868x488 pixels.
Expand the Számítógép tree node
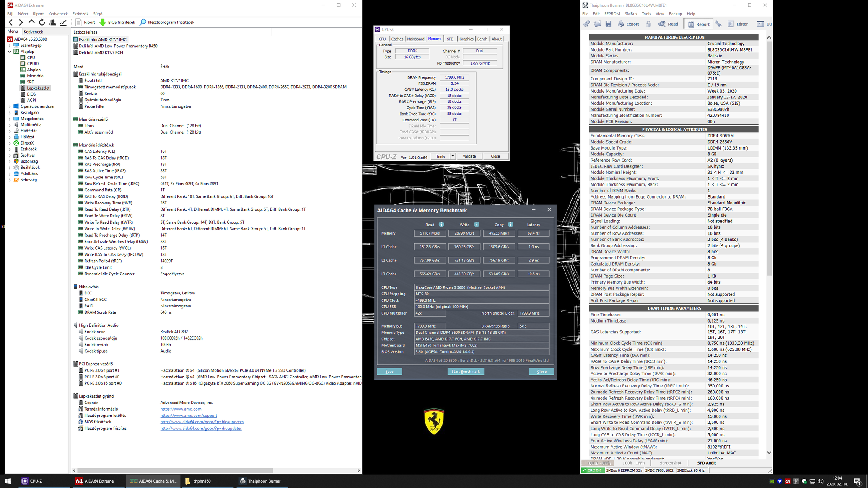point(10,45)
